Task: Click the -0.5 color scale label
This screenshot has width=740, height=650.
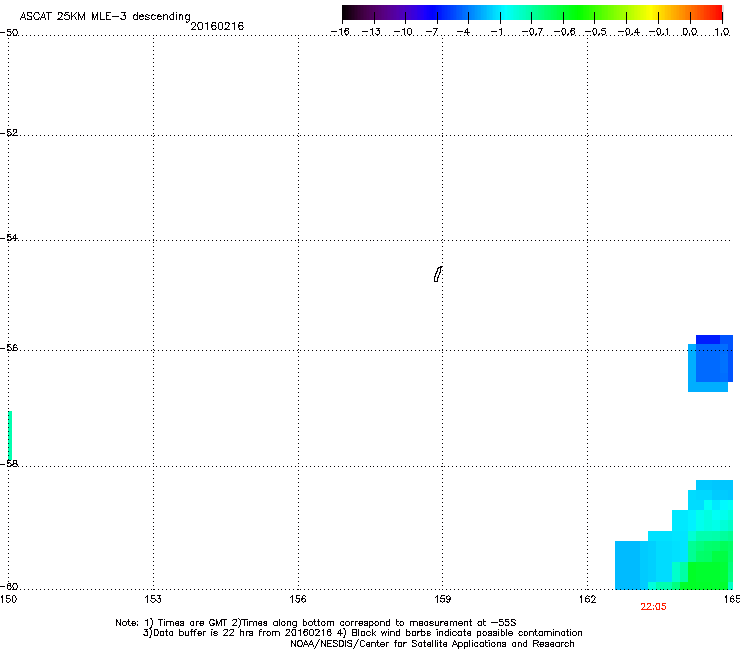Action: pos(596,32)
